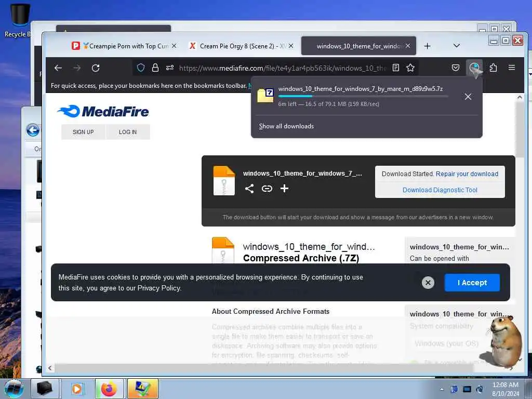Save page to Pocket
This screenshot has height=399, width=532.
[456, 68]
